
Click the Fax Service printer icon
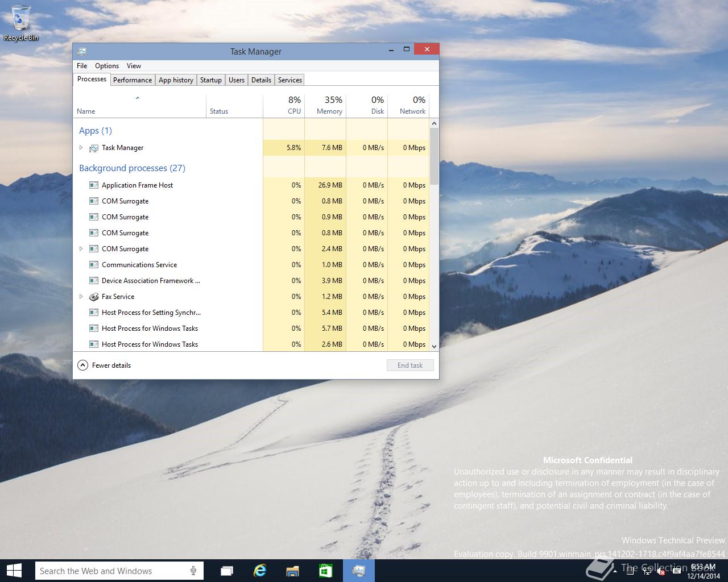click(x=94, y=297)
